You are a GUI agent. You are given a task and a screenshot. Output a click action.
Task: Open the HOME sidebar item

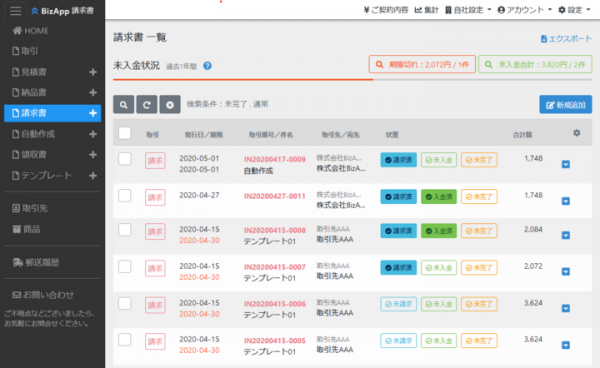pyautogui.click(x=31, y=31)
